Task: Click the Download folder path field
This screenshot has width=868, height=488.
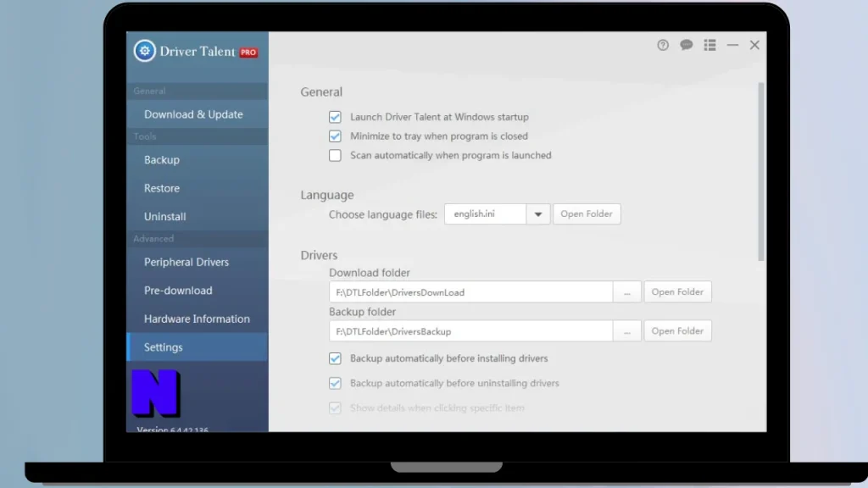Action: [470, 292]
